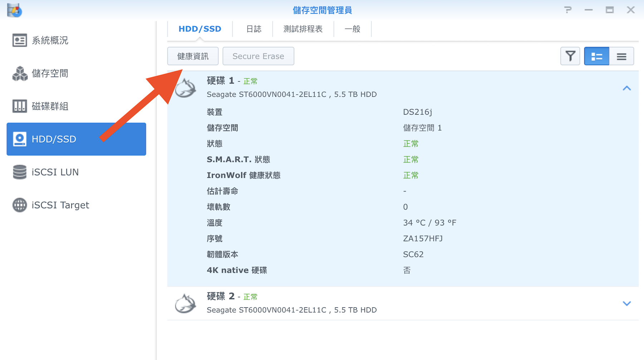Select the 硬碟 2 drive row
This screenshot has width=644, height=360.
pos(394,303)
